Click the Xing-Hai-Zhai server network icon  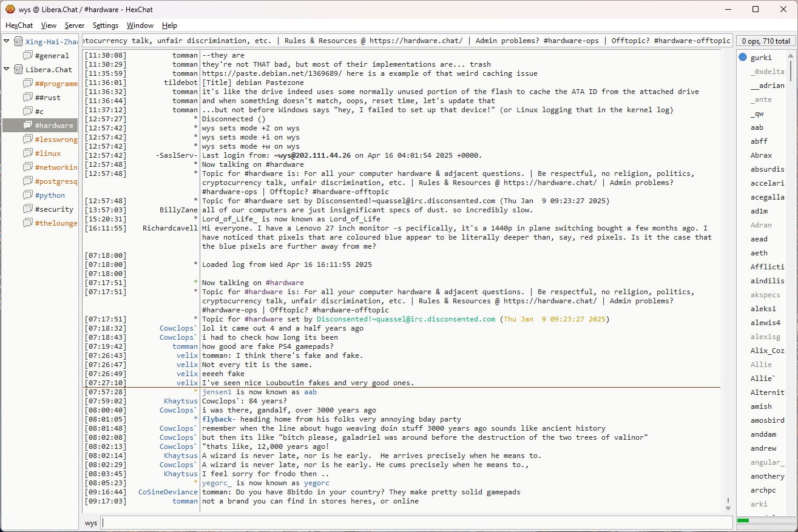(x=18, y=42)
